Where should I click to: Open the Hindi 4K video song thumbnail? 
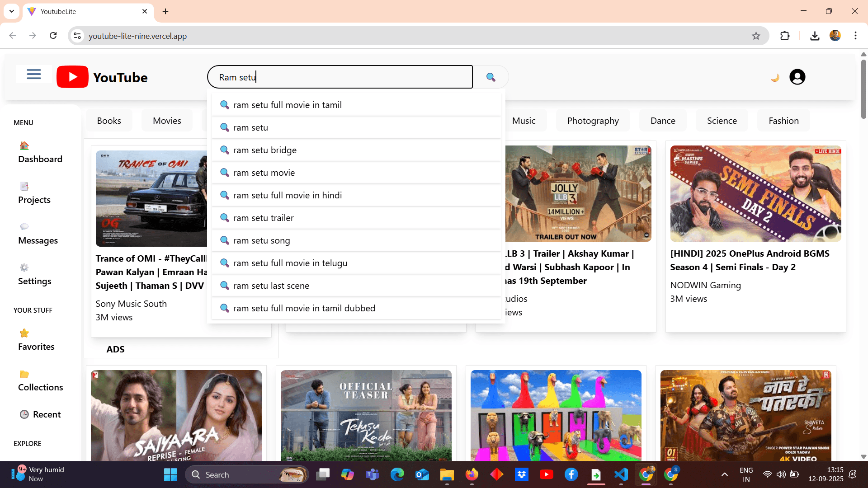(x=746, y=415)
